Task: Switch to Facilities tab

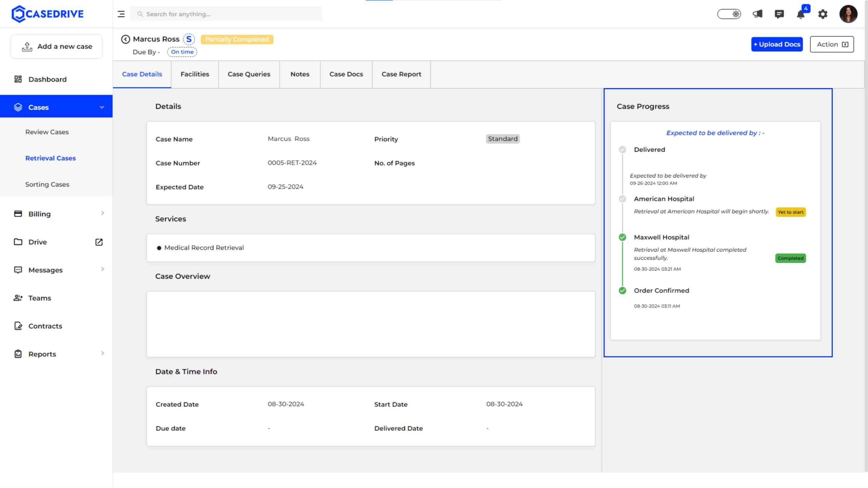Action: (x=195, y=74)
